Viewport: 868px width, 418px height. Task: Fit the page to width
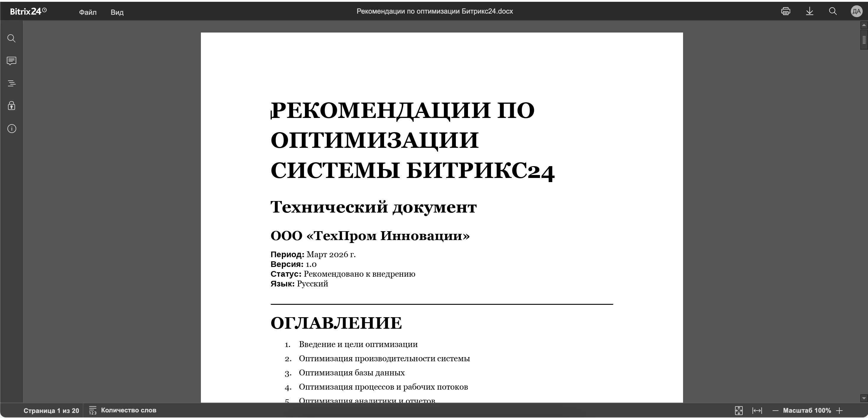757,410
